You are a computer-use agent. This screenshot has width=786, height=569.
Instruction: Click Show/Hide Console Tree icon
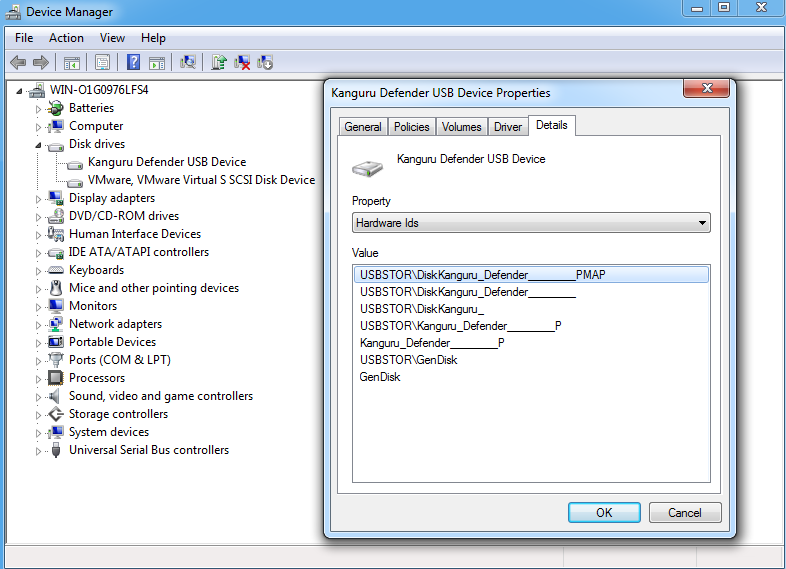73,62
